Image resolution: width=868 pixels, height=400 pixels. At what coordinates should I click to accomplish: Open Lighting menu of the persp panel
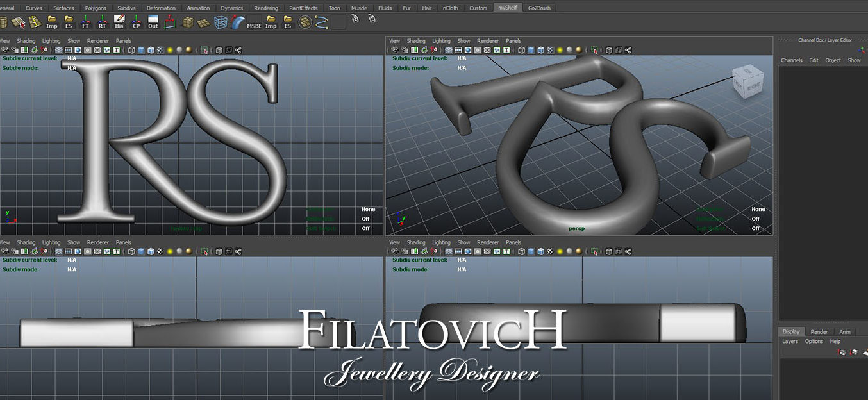click(x=441, y=41)
